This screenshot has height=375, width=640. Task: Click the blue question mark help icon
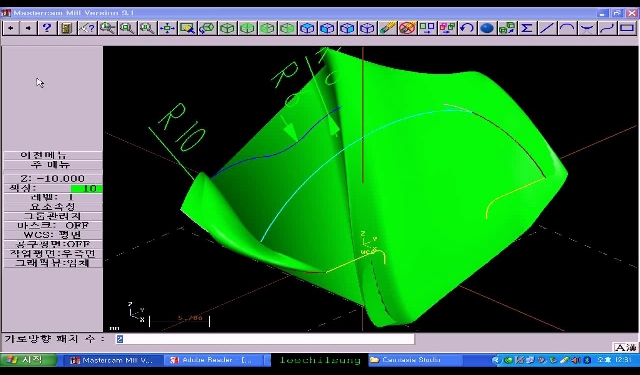(x=47, y=28)
